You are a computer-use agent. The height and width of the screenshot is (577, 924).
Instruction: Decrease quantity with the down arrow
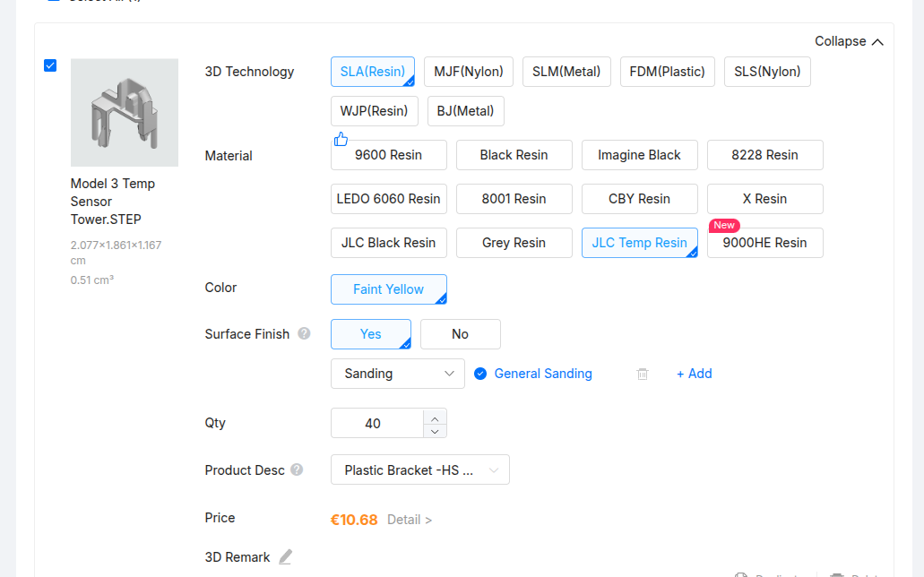click(435, 431)
